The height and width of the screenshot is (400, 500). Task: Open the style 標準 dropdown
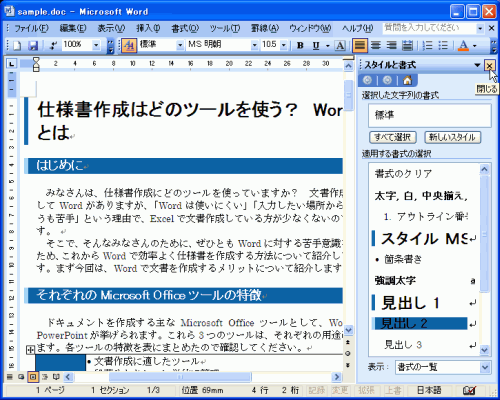[180, 45]
